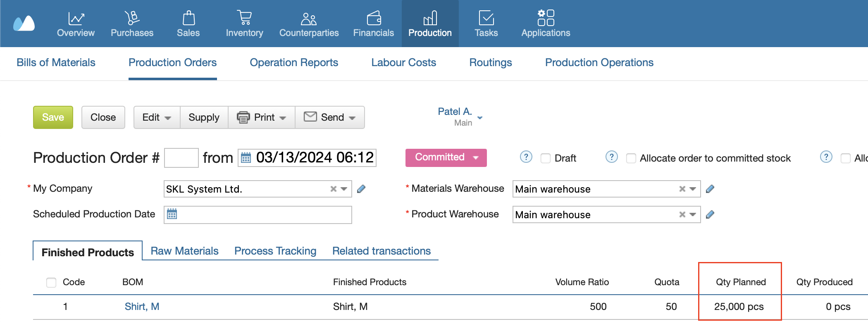Switch to Bills of Materials tab
This screenshot has height=324, width=868.
(x=56, y=62)
